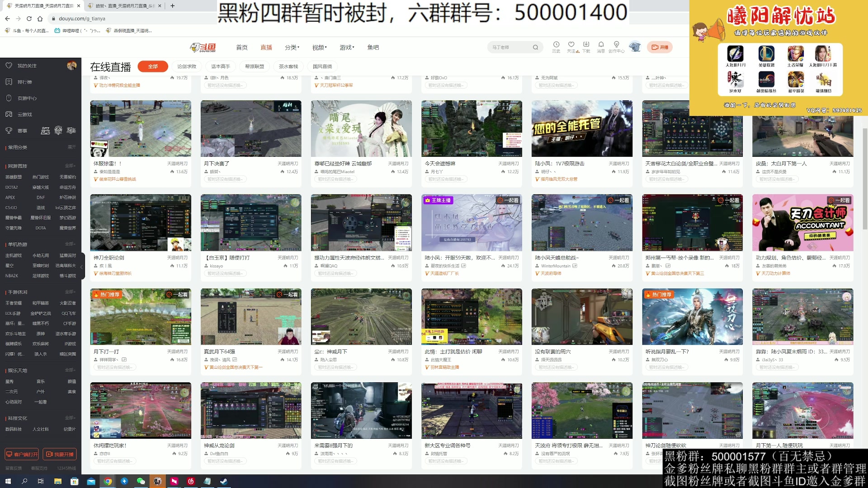Open the 历史 (history) icon in the header
The width and height of the screenshot is (868, 488).
coord(556,47)
